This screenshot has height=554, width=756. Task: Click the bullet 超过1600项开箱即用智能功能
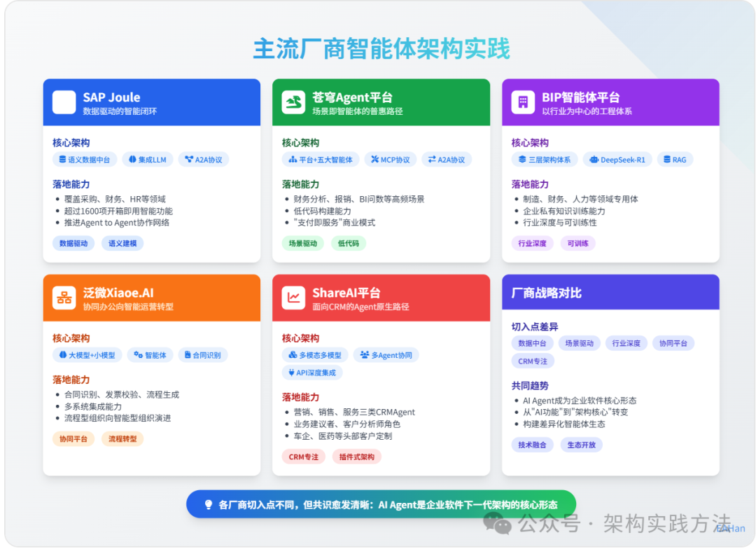point(118,211)
